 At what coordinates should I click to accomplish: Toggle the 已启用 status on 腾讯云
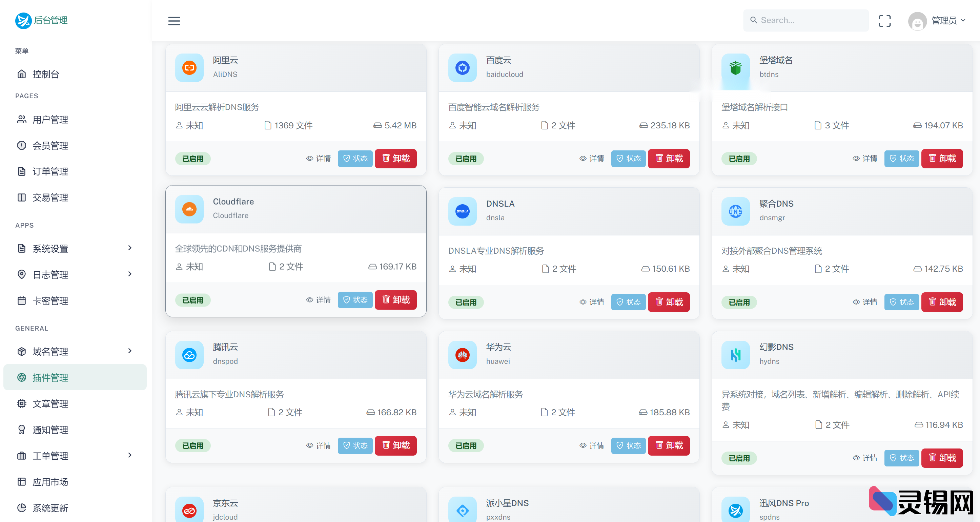(193, 445)
